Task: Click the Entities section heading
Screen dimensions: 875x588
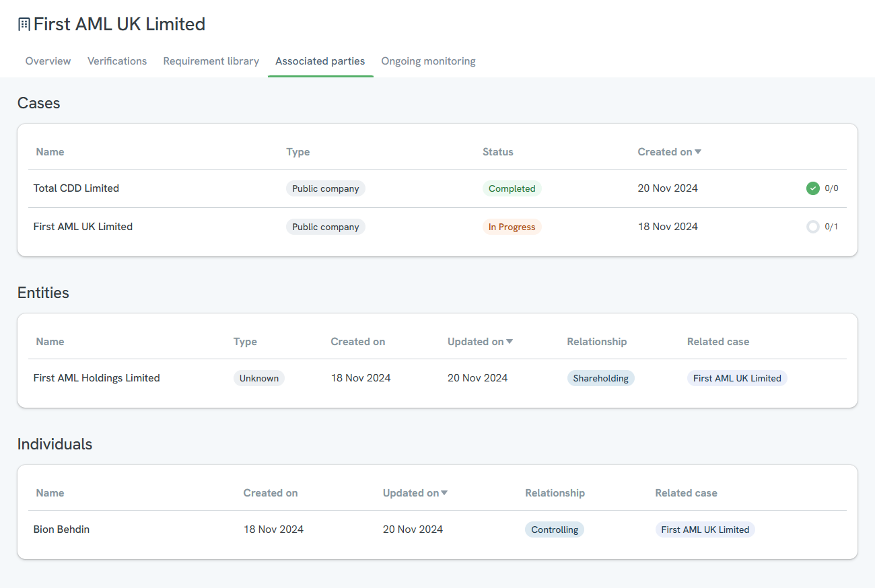Action: (x=43, y=293)
